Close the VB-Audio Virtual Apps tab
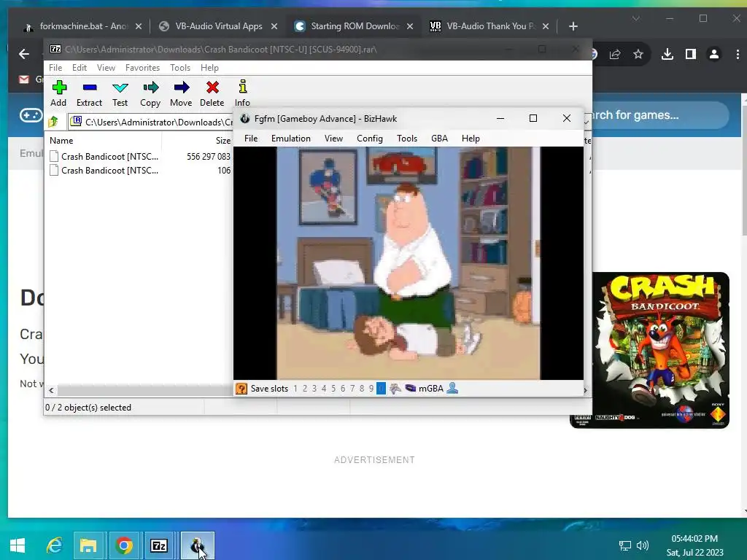 (x=274, y=26)
